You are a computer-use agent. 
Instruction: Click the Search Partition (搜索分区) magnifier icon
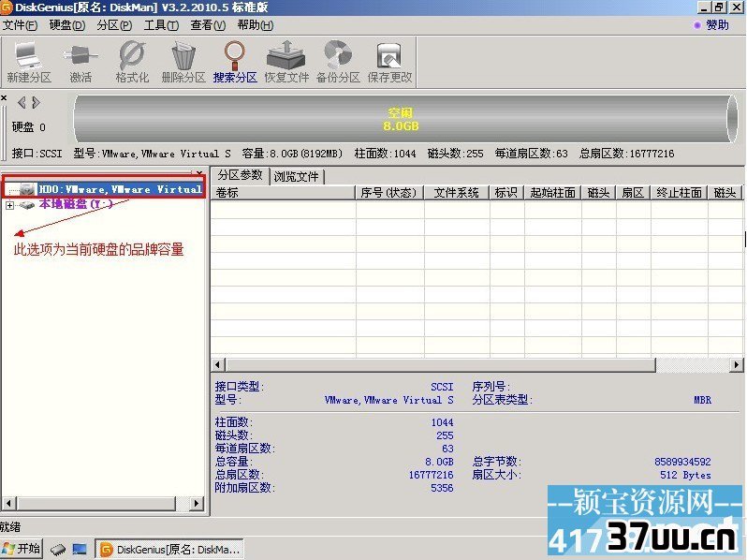(x=235, y=55)
